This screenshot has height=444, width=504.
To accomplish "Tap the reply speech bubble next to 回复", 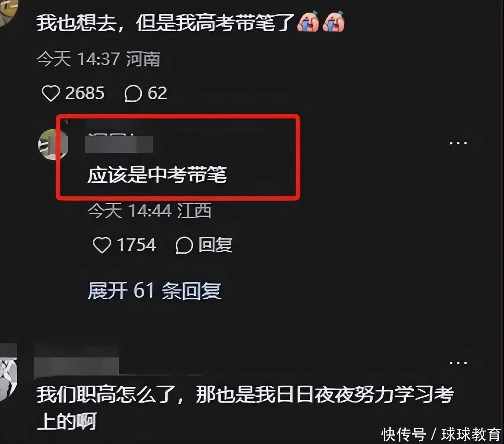I will click(x=184, y=245).
